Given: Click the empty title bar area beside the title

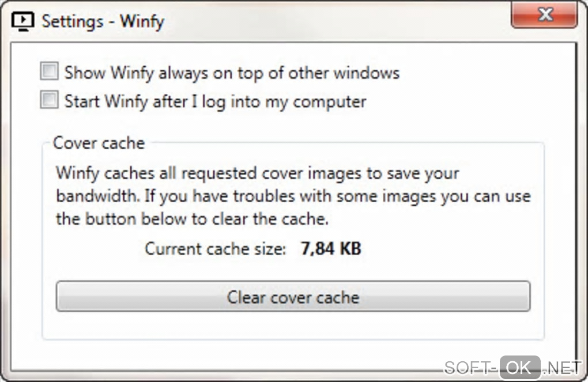Looking at the screenshot, I should pyautogui.click(x=334, y=22).
